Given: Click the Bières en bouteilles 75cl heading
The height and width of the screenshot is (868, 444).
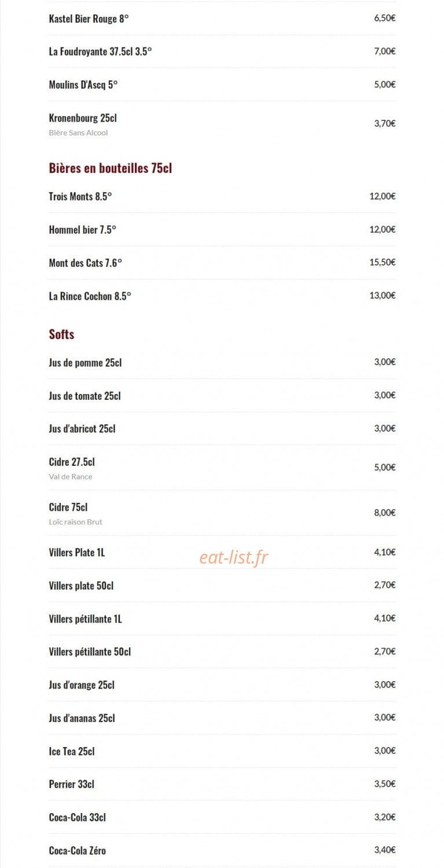Looking at the screenshot, I should pyautogui.click(x=111, y=168).
